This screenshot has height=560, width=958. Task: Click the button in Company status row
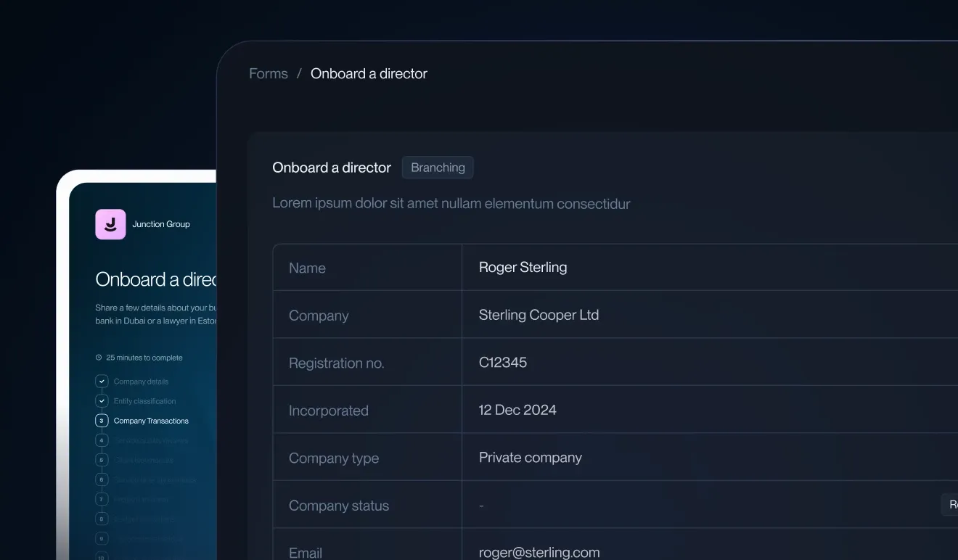(950, 505)
